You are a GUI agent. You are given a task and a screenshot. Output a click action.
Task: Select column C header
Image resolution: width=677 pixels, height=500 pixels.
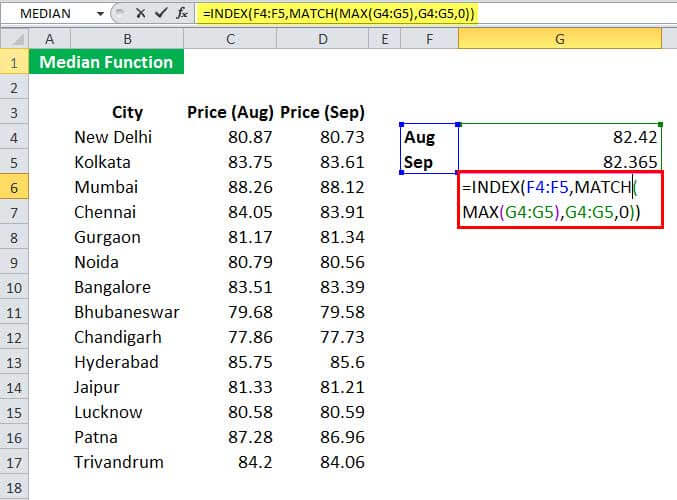pyautogui.click(x=230, y=39)
